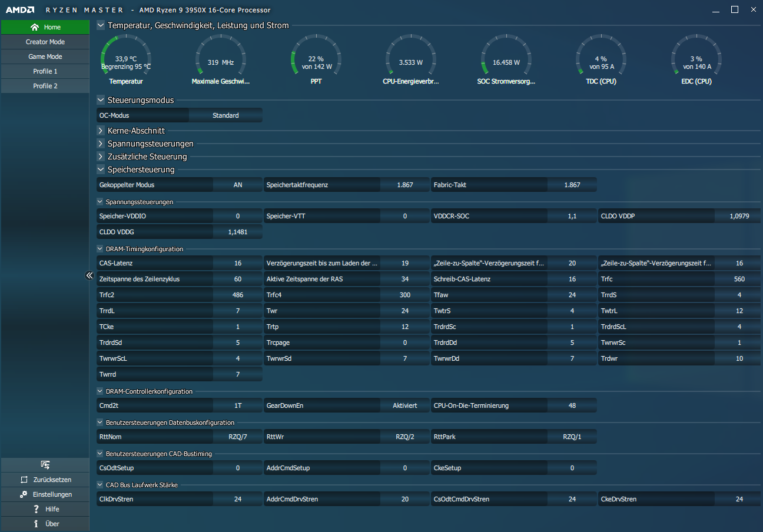Open the Home view in sidebar
The height and width of the screenshot is (532, 763).
tap(45, 27)
